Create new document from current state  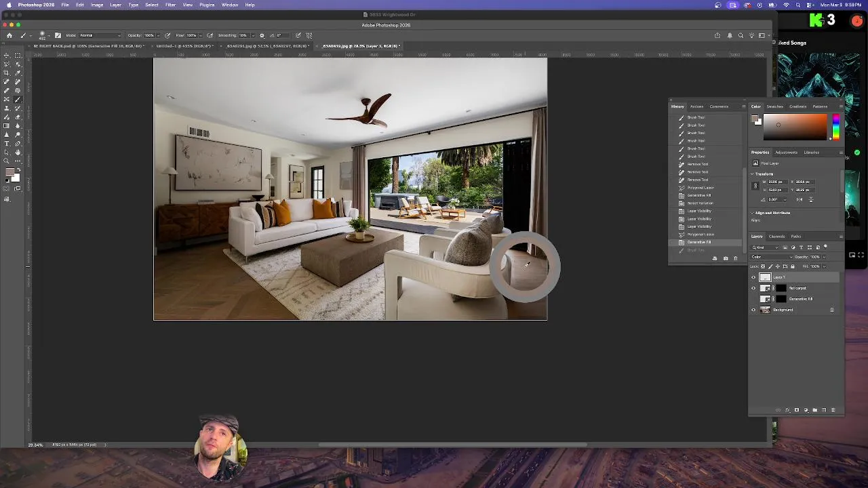[714, 258]
